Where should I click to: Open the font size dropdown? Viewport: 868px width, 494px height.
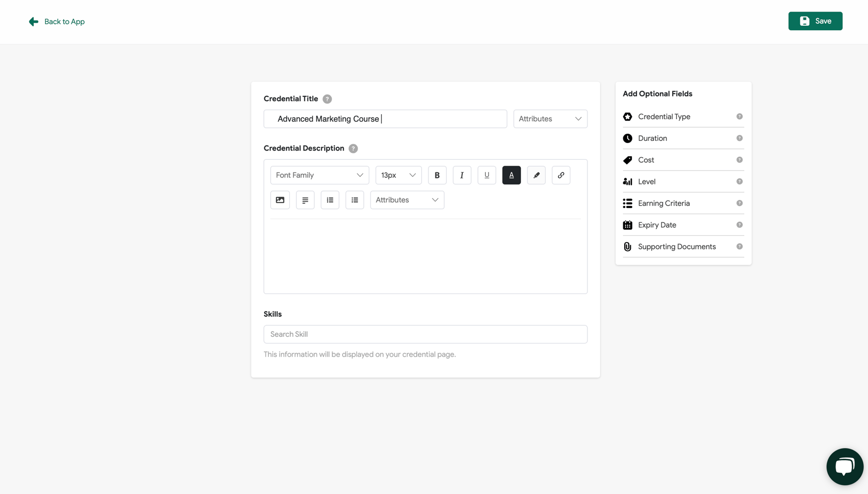[398, 175]
